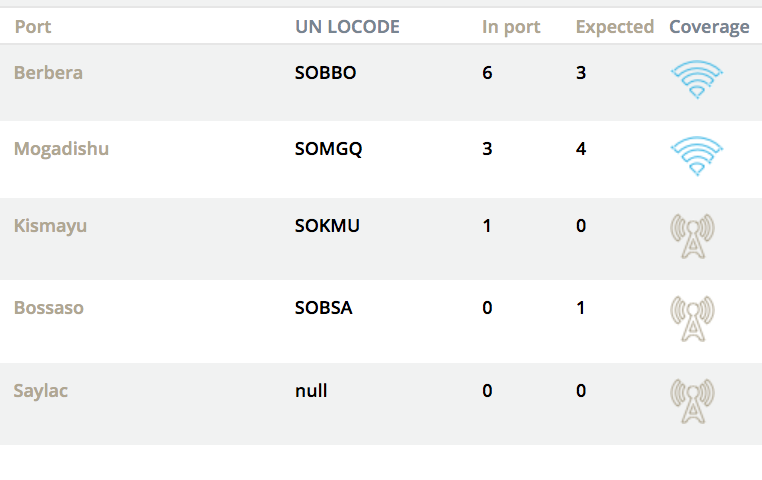
Task: Open the Berbera port link
Action: click(x=48, y=73)
